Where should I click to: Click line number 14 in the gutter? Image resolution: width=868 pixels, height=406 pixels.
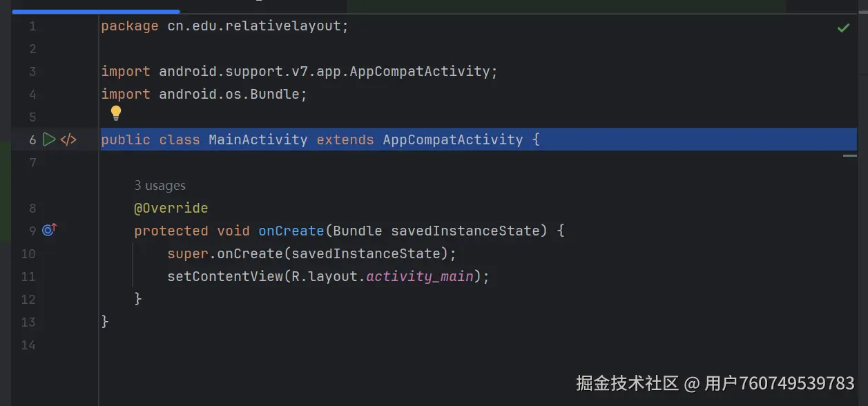28,345
